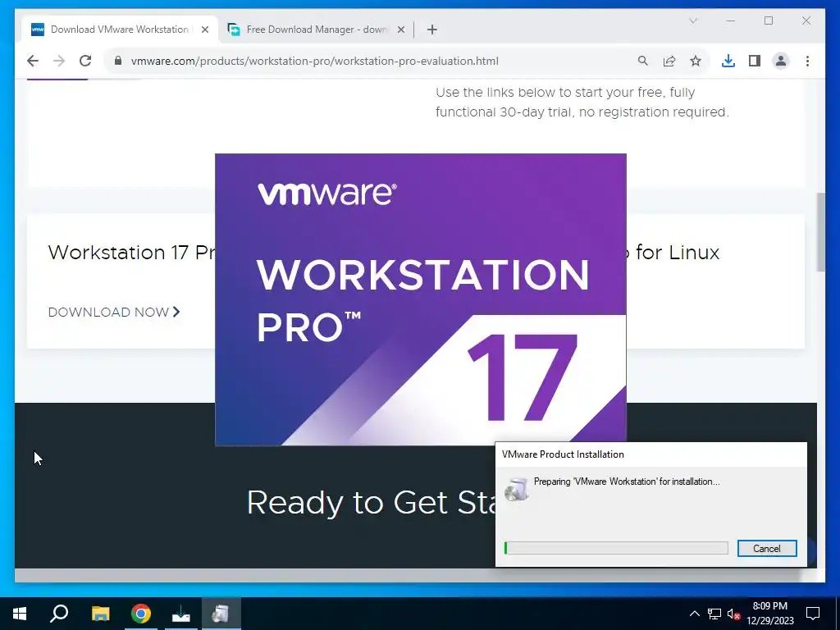Click the VMware Workstation Pro 17 splash image

click(421, 299)
